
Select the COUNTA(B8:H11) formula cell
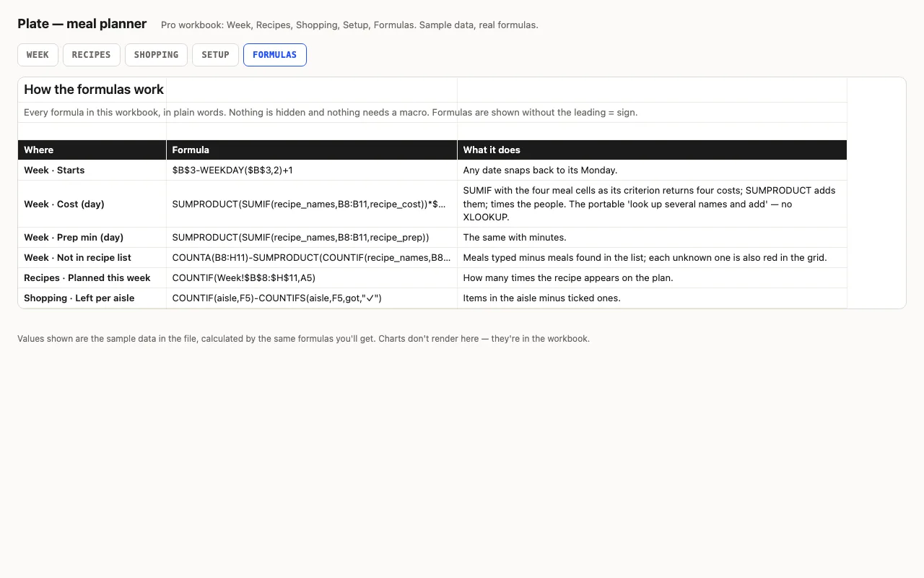[312, 258]
